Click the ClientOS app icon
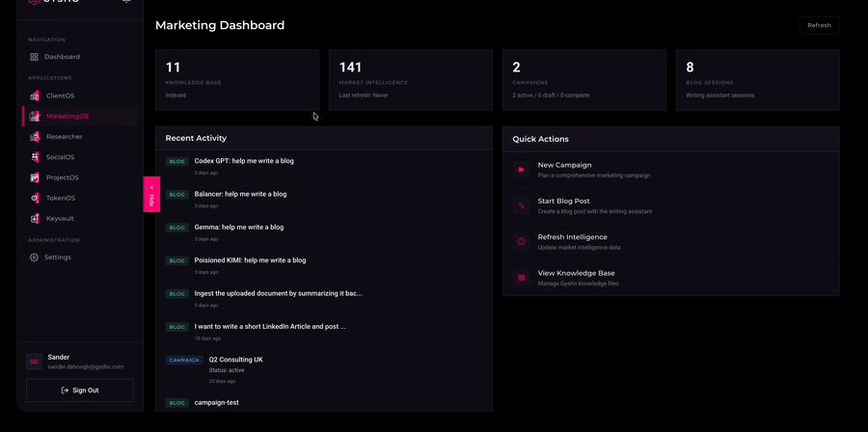 click(x=35, y=95)
